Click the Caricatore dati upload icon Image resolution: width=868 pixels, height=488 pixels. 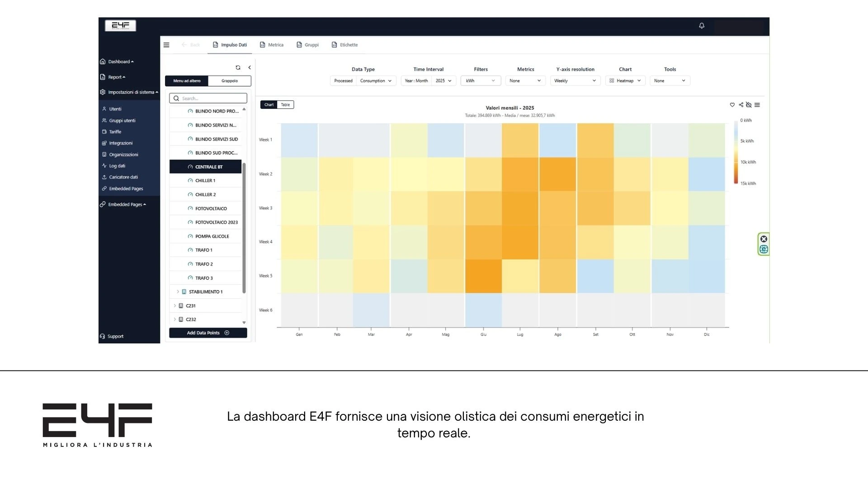pyautogui.click(x=104, y=177)
